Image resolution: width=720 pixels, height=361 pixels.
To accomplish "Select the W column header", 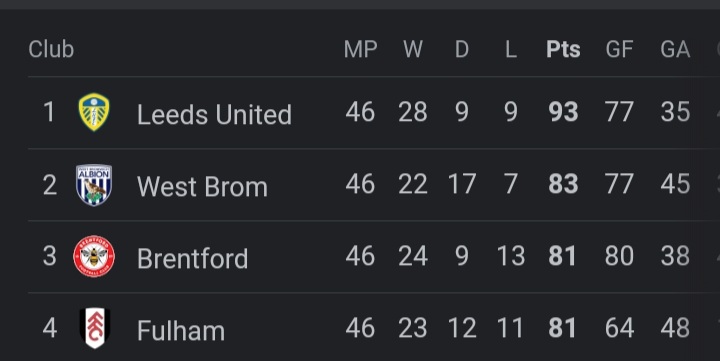I will coord(413,49).
